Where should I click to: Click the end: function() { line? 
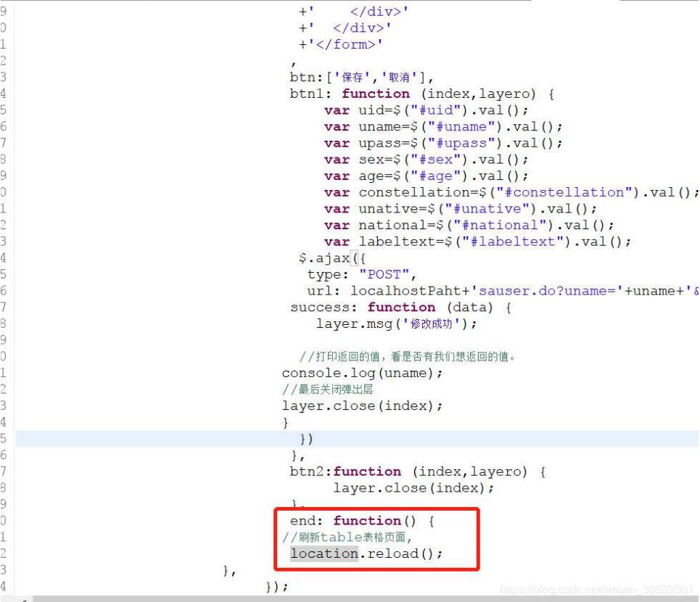point(362,521)
